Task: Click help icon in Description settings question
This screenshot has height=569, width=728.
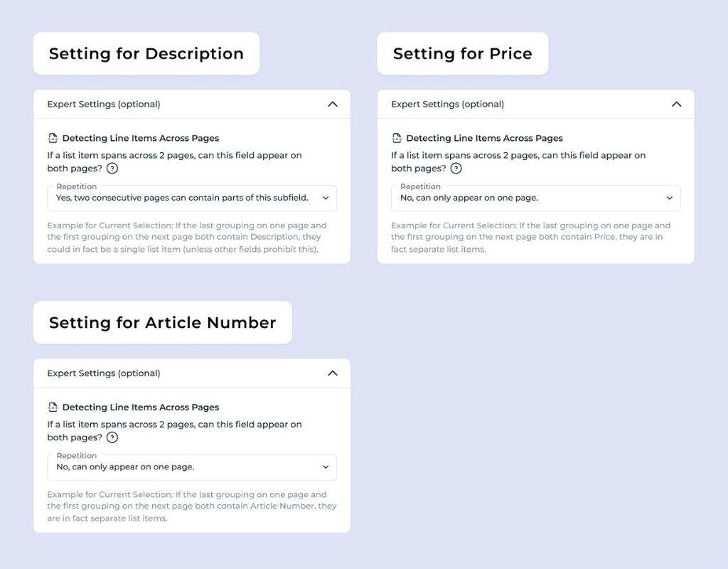Action: click(x=112, y=168)
